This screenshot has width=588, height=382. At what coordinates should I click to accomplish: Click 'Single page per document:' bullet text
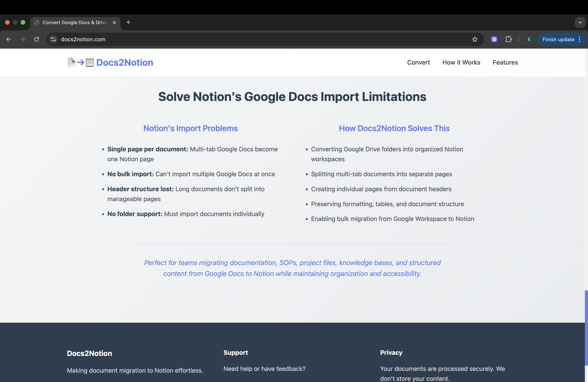(148, 149)
